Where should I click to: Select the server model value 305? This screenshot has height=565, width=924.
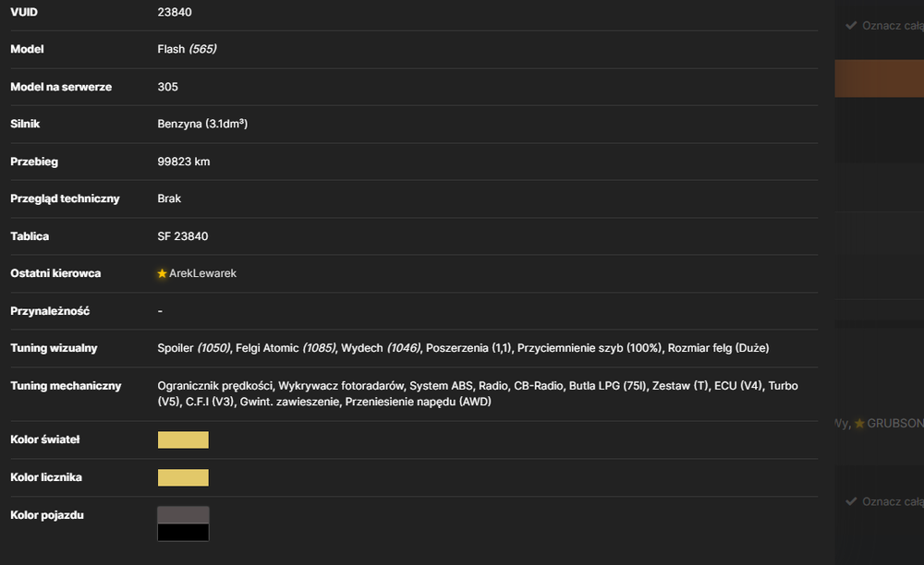click(167, 87)
